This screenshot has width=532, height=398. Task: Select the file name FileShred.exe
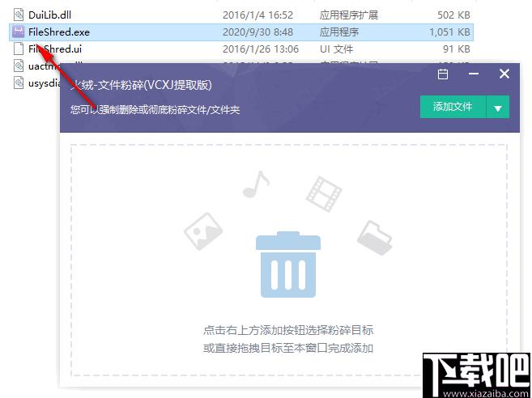(59, 32)
